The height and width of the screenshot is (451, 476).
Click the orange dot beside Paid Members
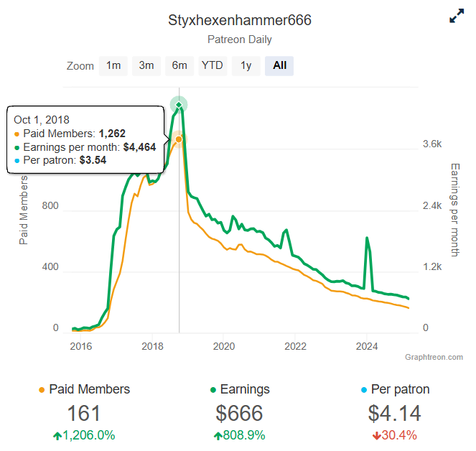point(42,390)
